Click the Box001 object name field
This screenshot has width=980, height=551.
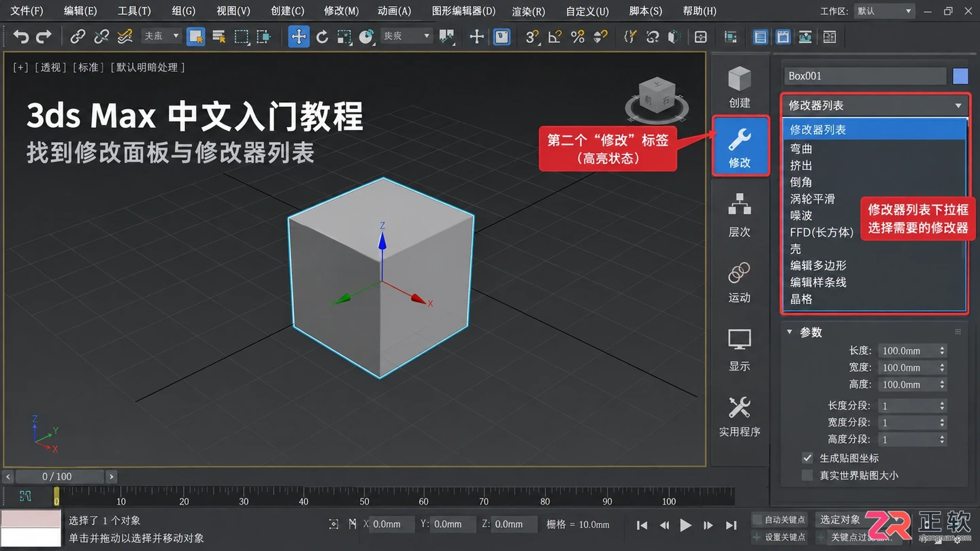point(865,76)
